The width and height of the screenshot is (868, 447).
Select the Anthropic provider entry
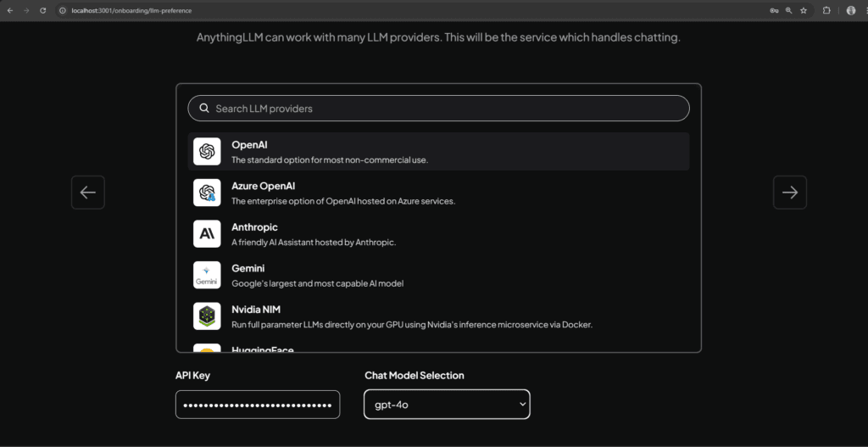(x=438, y=234)
